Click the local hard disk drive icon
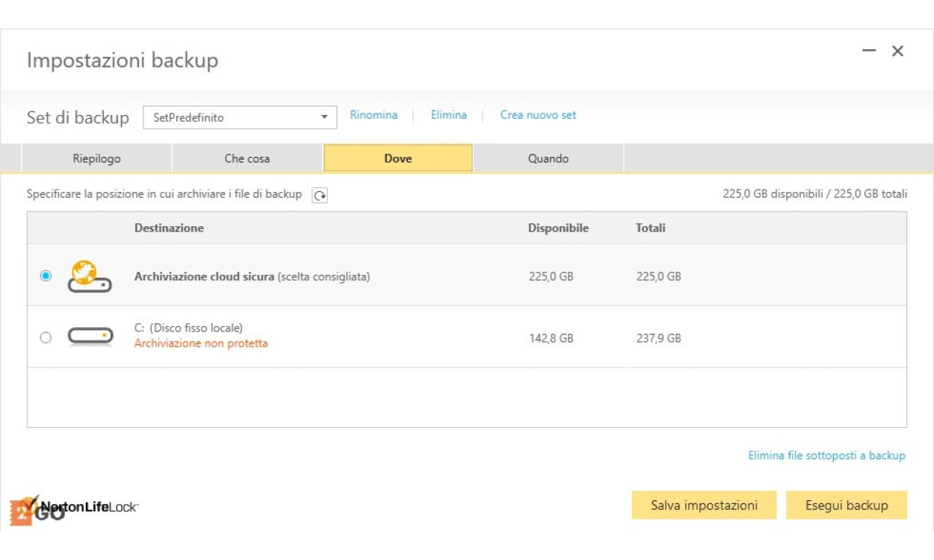The height and width of the screenshot is (560, 934). point(90,337)
